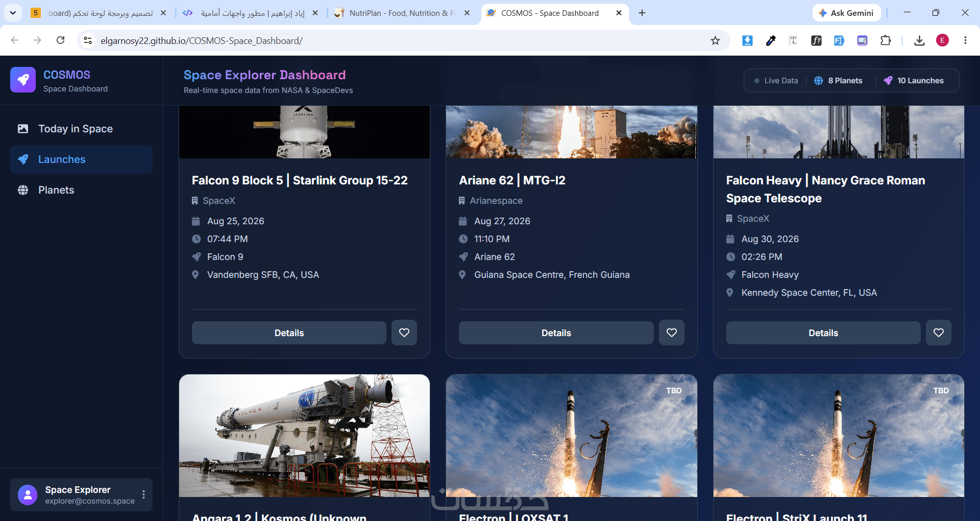Open the Today in Space section
Viewport: 980px width, 521px height.
81,129
